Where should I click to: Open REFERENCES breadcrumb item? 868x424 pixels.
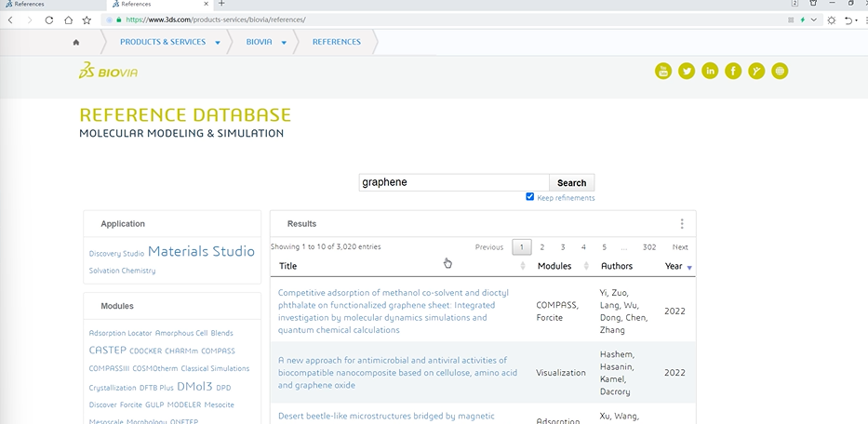pos(337,42)
